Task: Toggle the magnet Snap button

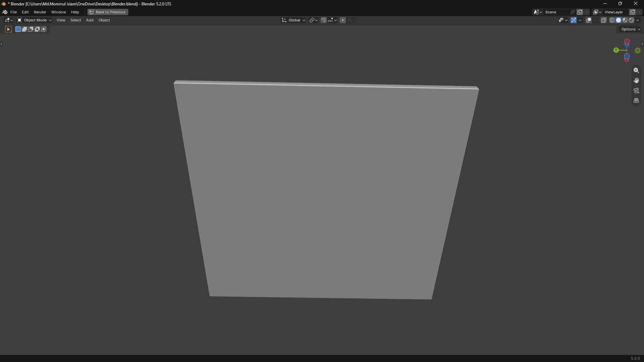Action: [323, 20]
